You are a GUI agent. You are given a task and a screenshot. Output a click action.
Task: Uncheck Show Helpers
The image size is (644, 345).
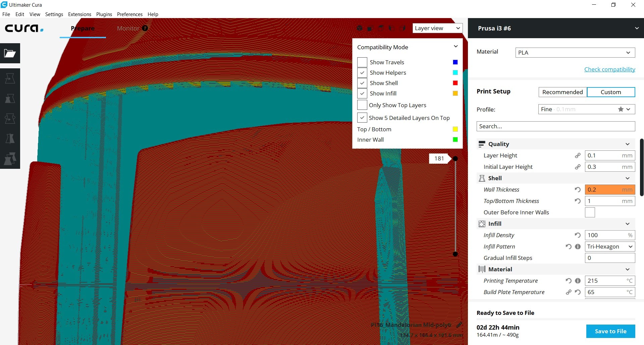(362, 73)
